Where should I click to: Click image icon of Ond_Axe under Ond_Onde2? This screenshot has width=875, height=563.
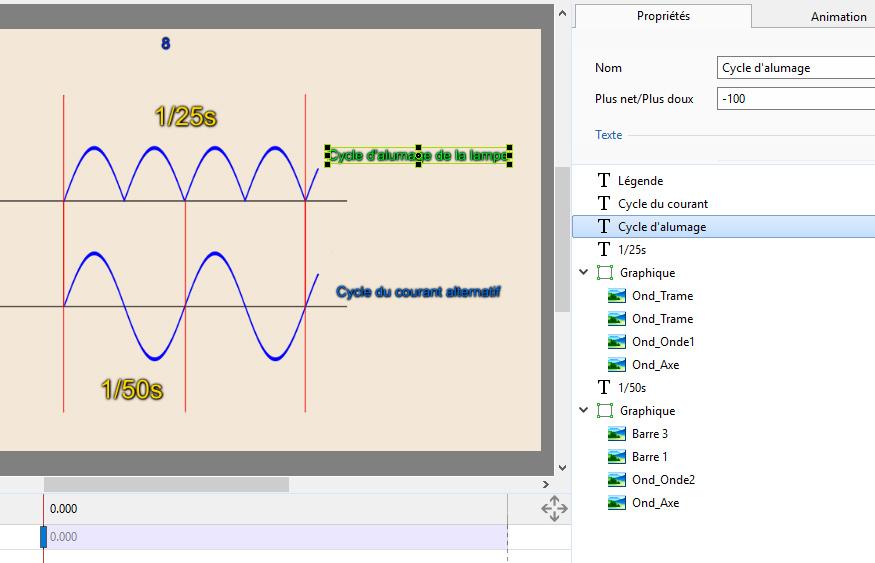tap(617, 503)
